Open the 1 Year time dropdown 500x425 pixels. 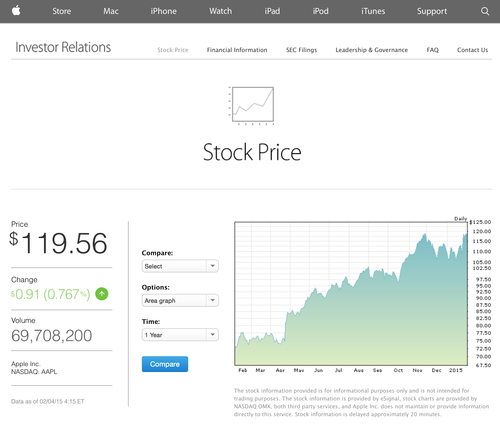[x=180, y=335]
